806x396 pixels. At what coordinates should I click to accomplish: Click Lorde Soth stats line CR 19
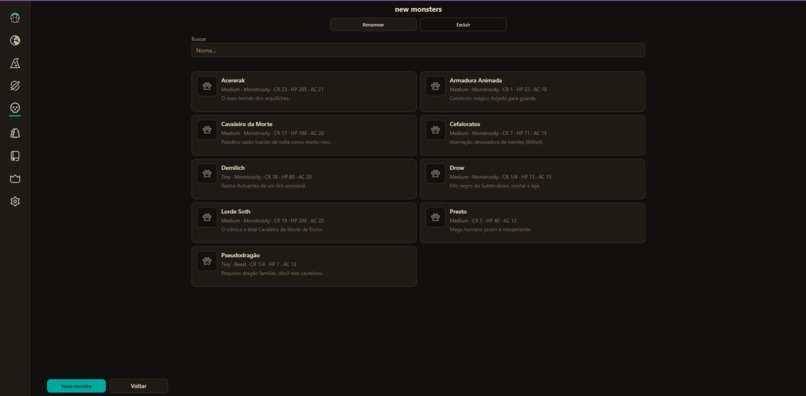tap(272, 221)
